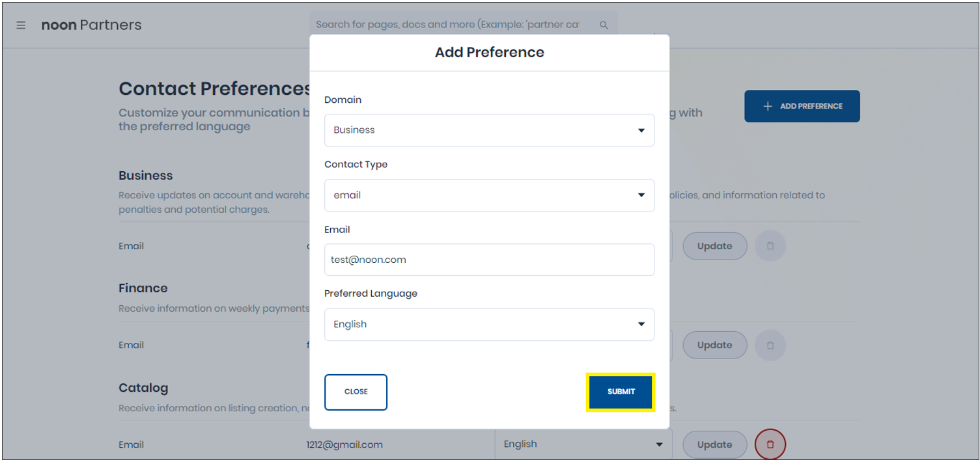
Task: Open the Contact Type dropdown
Action: pyautogui.click(x=489, y=195)
